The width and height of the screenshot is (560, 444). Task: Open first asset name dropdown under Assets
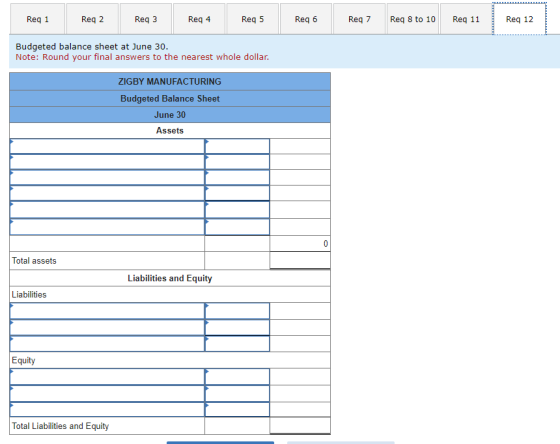coord(107,146)
